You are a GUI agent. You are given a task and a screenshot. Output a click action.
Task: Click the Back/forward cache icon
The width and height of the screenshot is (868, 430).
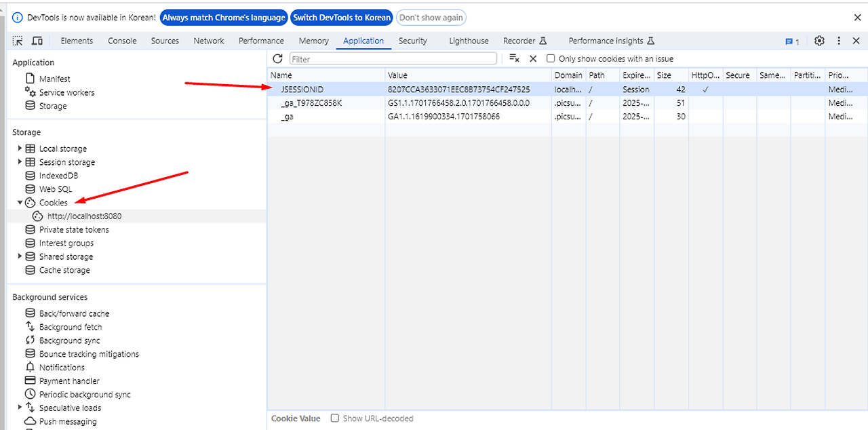click(x=30, y=313)
